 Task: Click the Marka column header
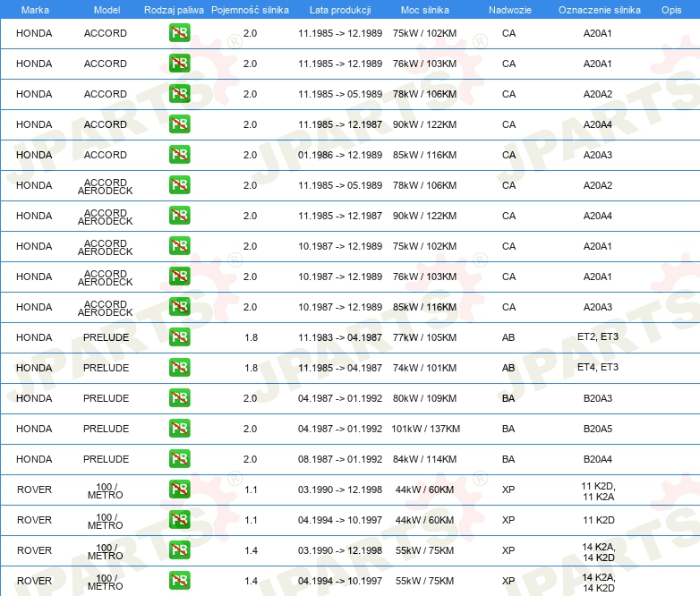point(35,10)
